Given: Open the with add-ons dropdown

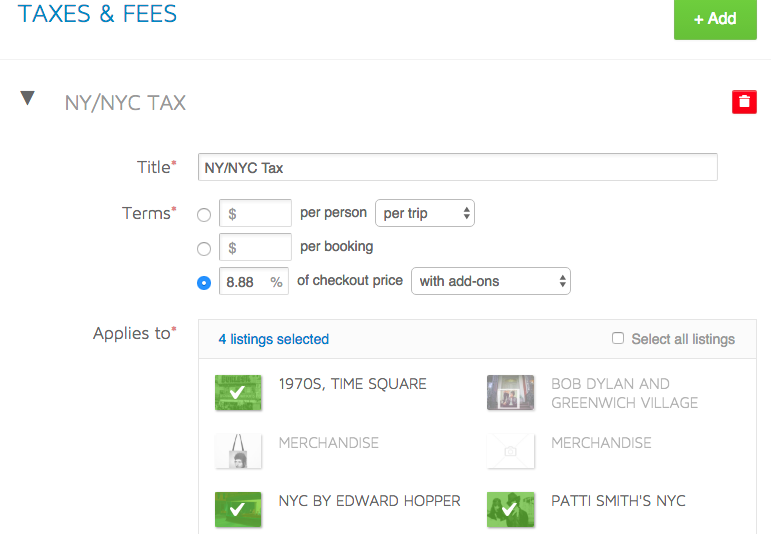Looking at the screenshot, I should [491, 281].
